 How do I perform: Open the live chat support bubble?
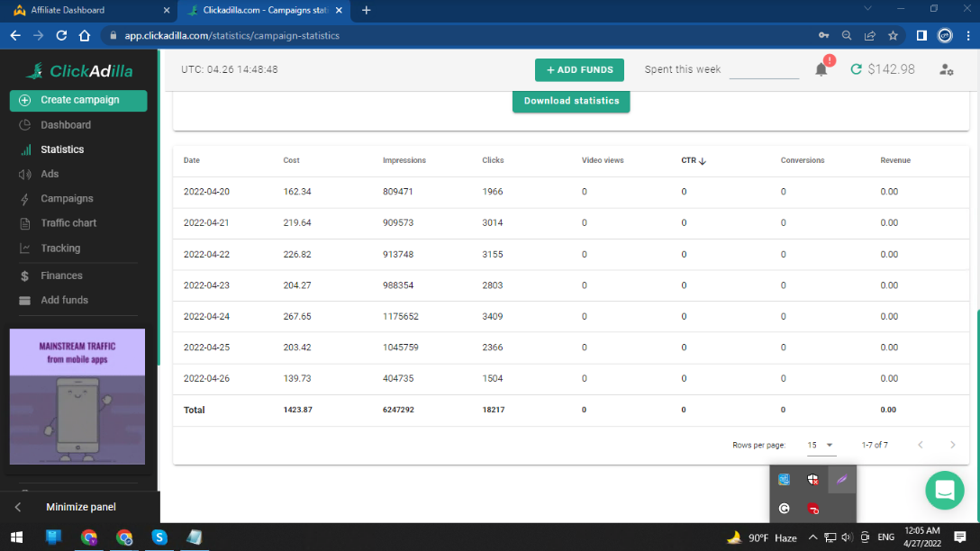click(x=944, y=490)
